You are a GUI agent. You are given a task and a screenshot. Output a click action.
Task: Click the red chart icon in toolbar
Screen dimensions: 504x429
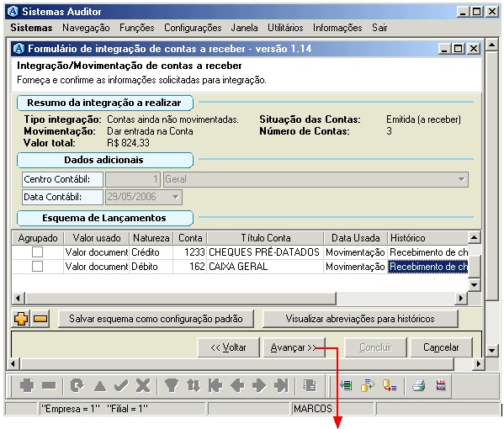441,385
